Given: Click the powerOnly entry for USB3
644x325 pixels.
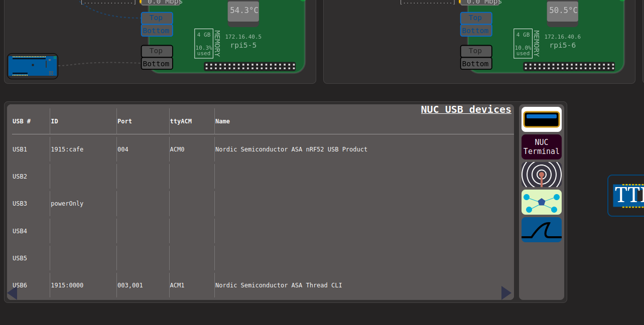Looking at the screenshot, I should pyautogui.click(x=67, y=204).
